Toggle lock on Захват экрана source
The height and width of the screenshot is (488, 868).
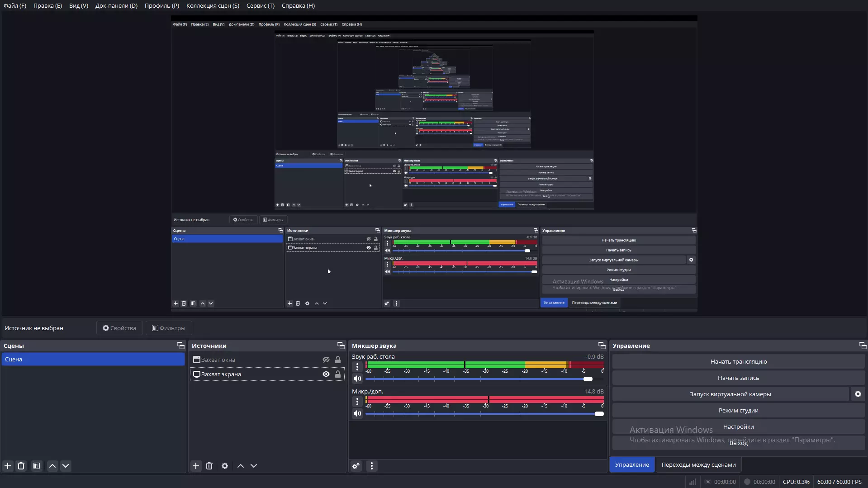pos(338,374)
